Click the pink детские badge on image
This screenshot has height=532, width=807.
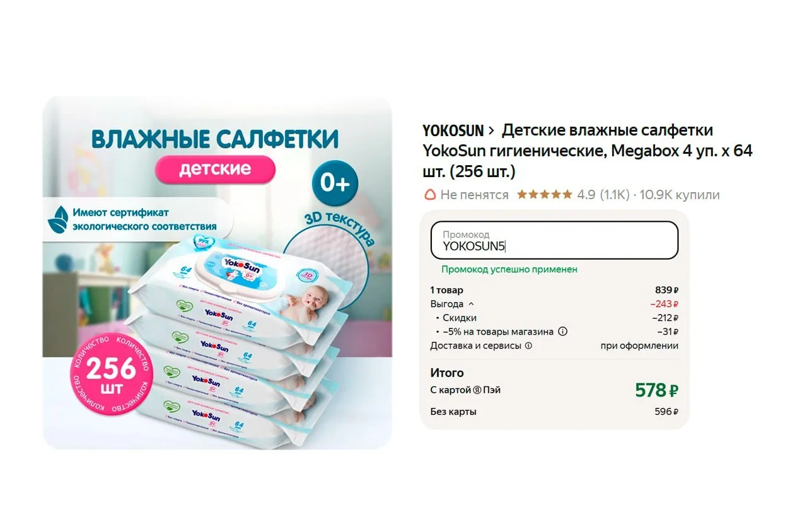[215, 169]
